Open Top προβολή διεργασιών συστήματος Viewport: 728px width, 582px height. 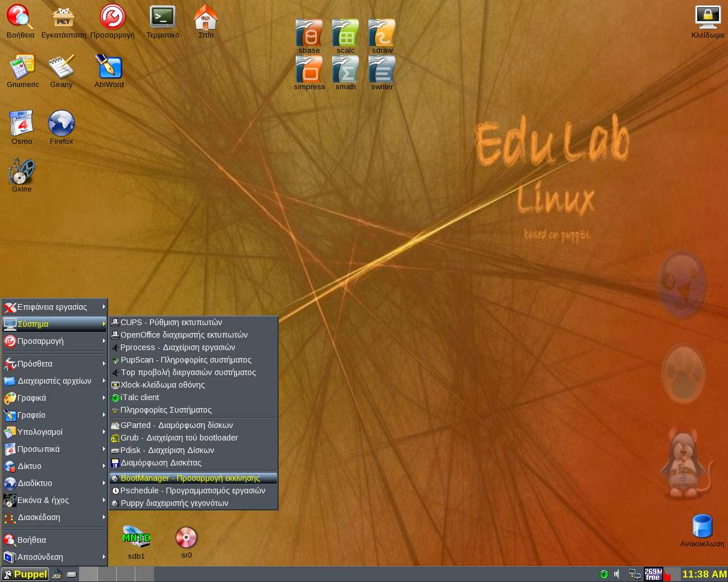point(193,372)
